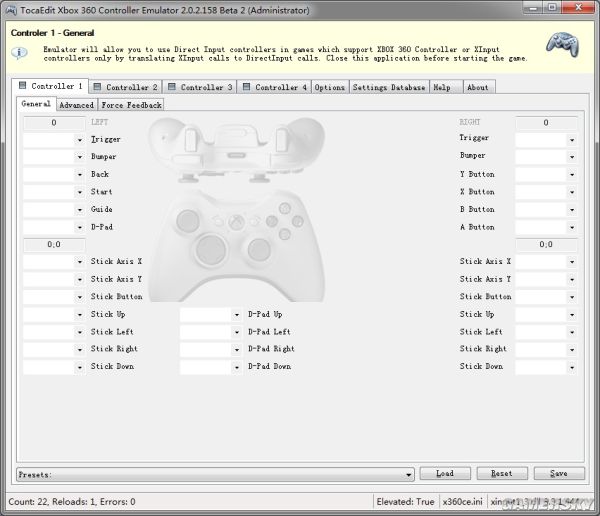Screen dimensions: 600x516
Task: Expand the Guide button dropdown
Action: (80, 210)
